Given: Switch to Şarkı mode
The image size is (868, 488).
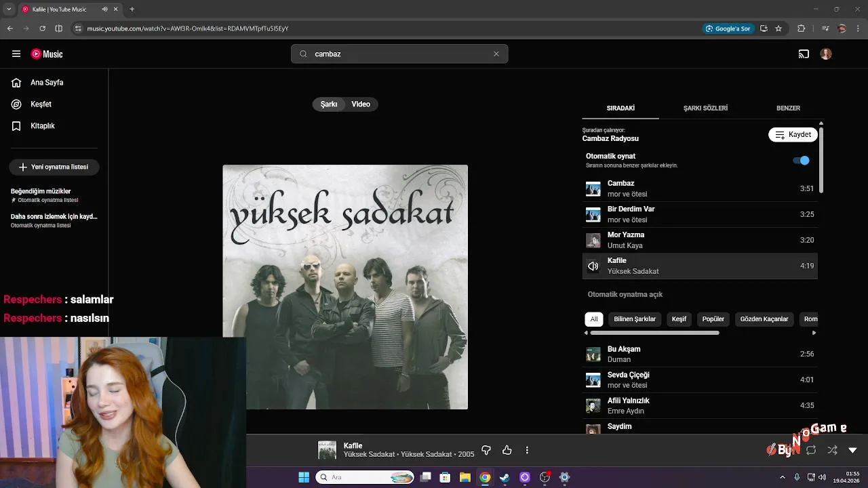Looking at the screenshot, I should pyautogui.click(x=329, y=104).
